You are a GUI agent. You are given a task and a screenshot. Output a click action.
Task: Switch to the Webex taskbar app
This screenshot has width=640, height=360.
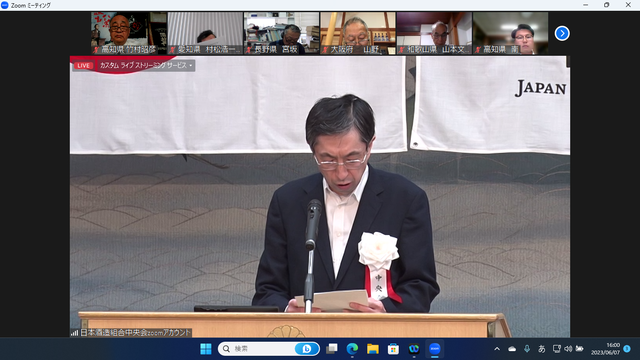point(414,349)
